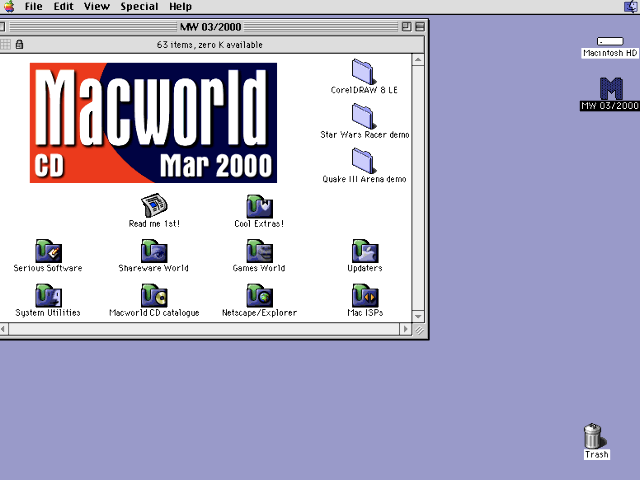Select the Read me 1st! document icon
640x480 pixels.
click(x=154, y=205)
